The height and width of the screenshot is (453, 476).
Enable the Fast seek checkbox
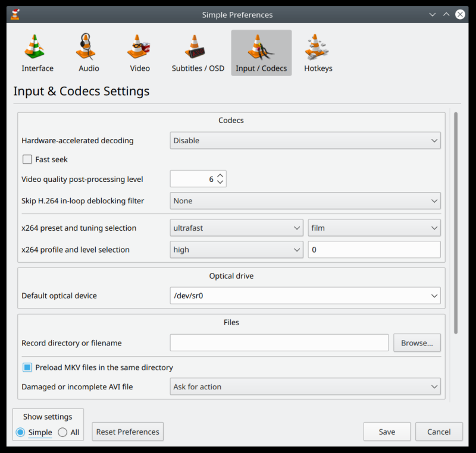click(x=27, y=159)
